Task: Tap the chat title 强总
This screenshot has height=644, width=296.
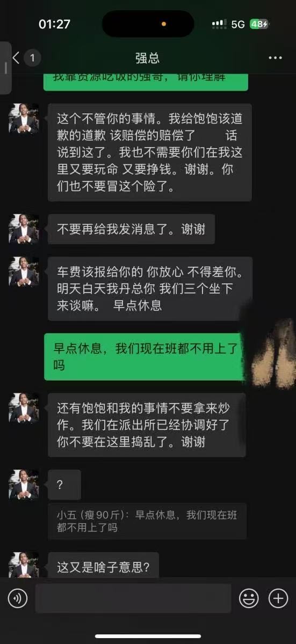Action: click(x=148, y=58)
